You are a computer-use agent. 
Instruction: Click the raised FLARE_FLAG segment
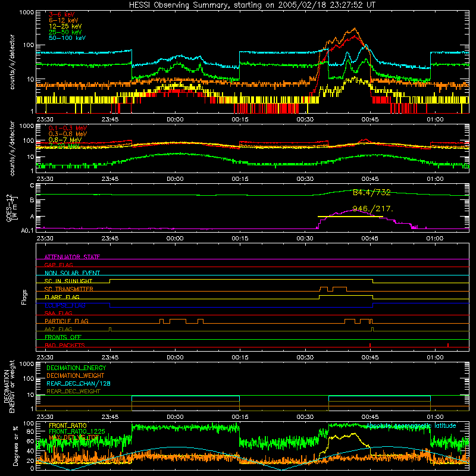tap(346, 296)
